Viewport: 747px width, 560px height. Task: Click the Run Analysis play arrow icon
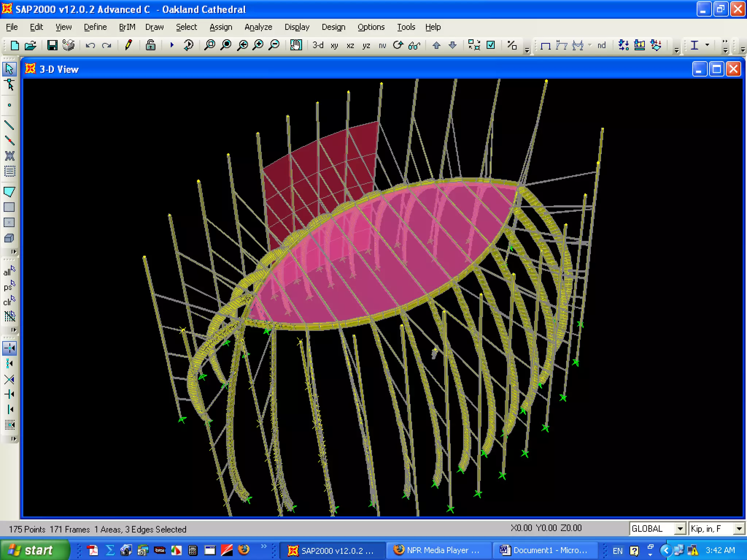point(172,45)
